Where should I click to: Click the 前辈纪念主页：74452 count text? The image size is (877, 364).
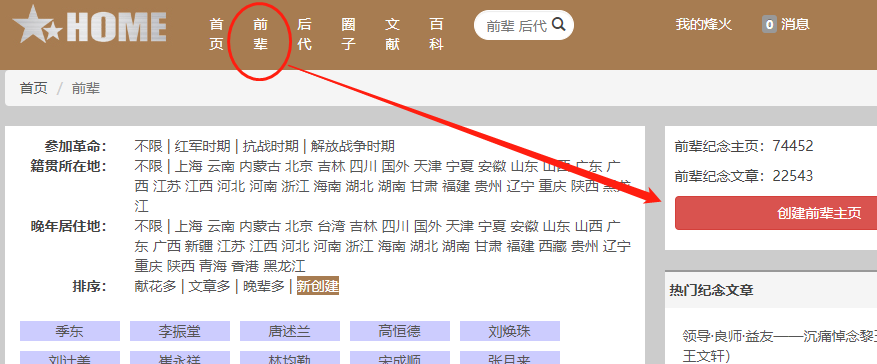744,146
